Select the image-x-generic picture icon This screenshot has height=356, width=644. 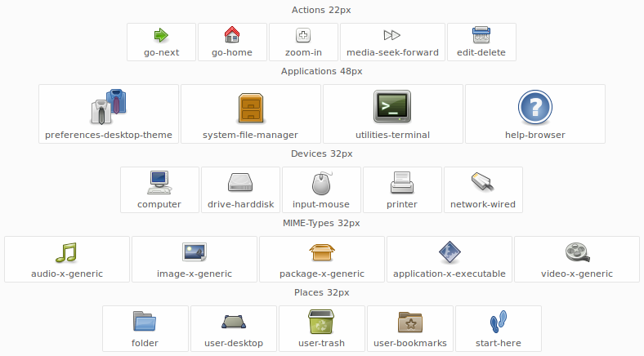click(195, 251)
